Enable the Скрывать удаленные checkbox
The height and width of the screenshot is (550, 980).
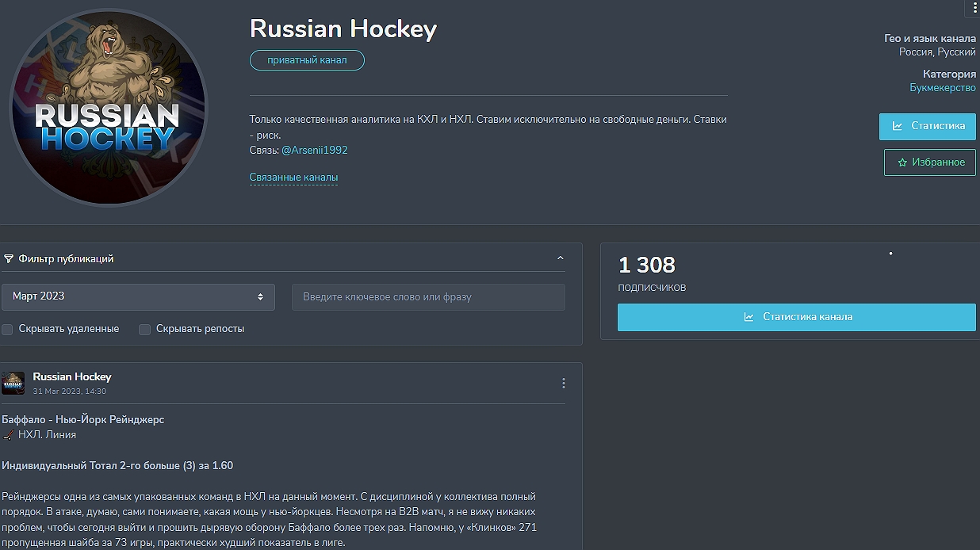pos(7,329)
